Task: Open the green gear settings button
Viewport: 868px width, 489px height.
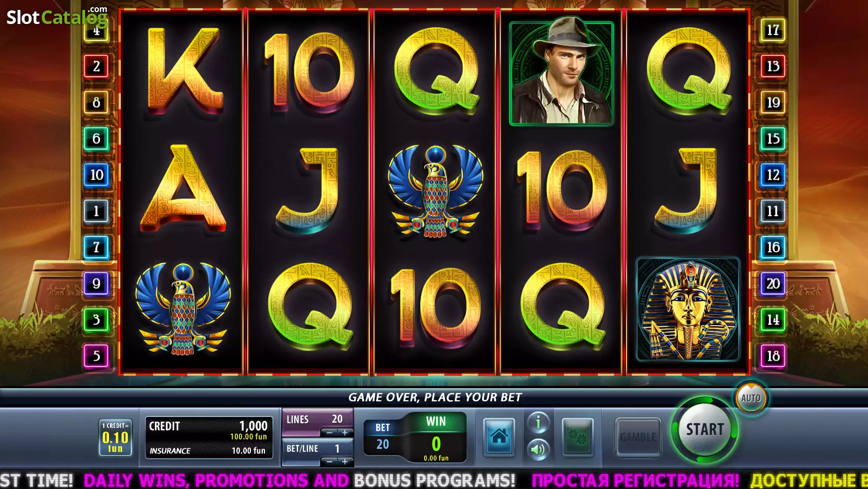Action: click(577, 437)
